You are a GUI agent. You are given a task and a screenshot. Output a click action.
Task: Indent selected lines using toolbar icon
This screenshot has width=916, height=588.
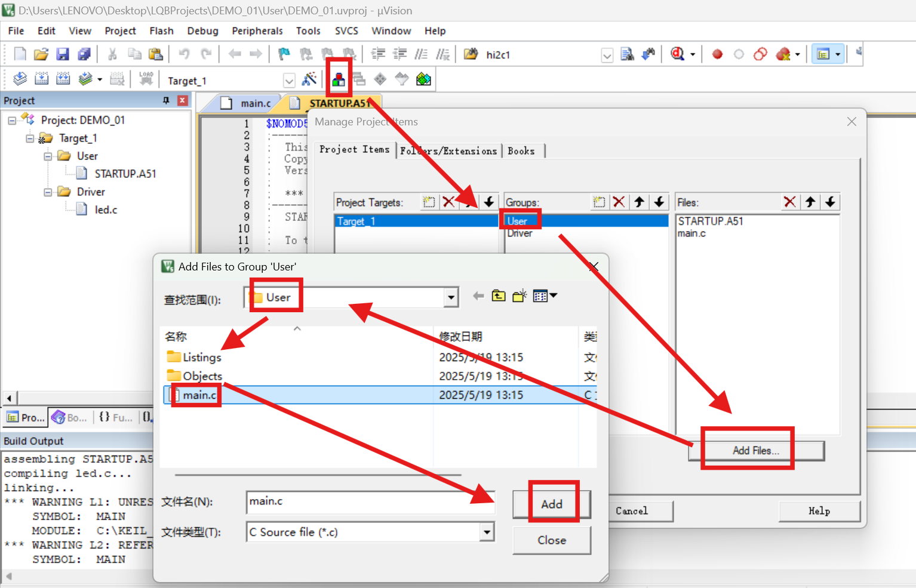(378, 54)
